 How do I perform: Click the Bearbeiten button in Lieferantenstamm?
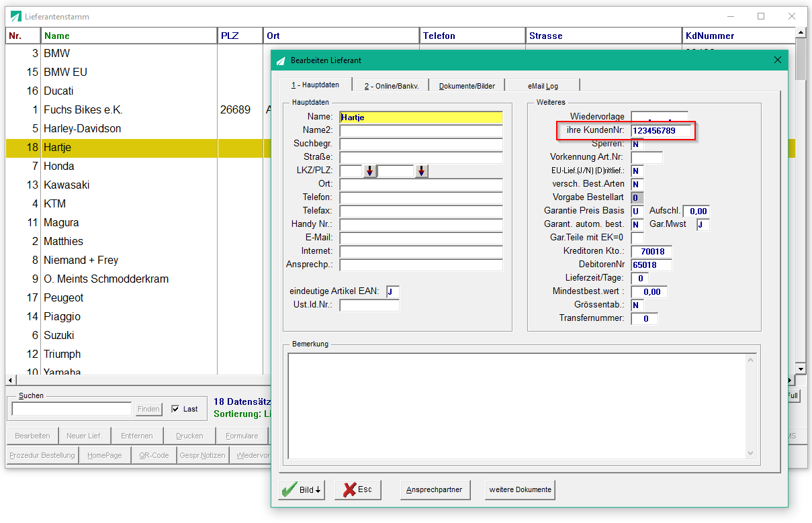click(x=32, y=436)
